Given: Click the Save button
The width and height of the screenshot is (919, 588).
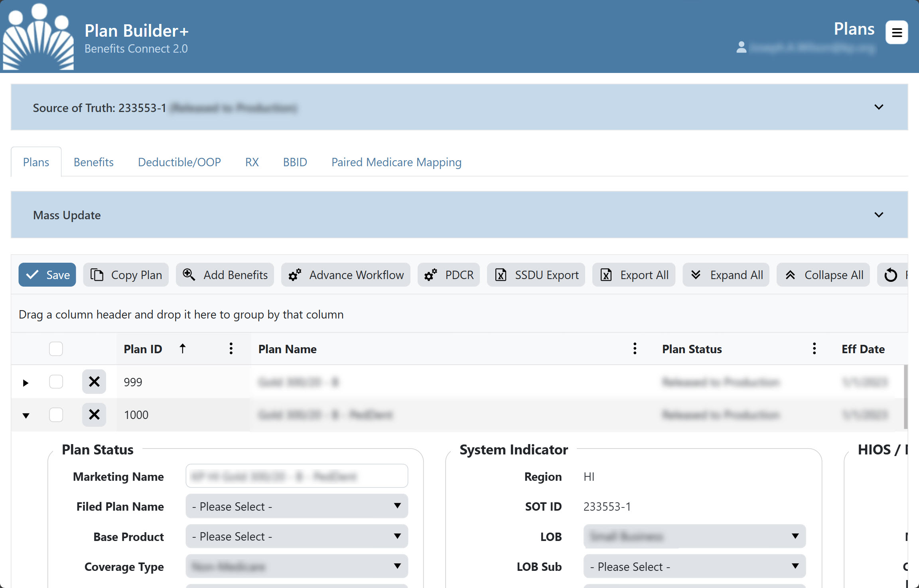Looking at the screenshot, I should coord(47,275).
